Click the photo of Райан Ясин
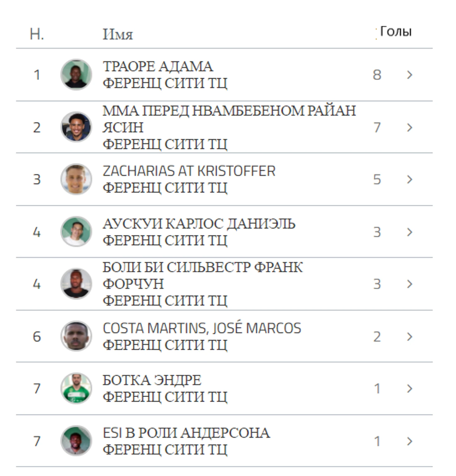 click(x=76, y=127)
